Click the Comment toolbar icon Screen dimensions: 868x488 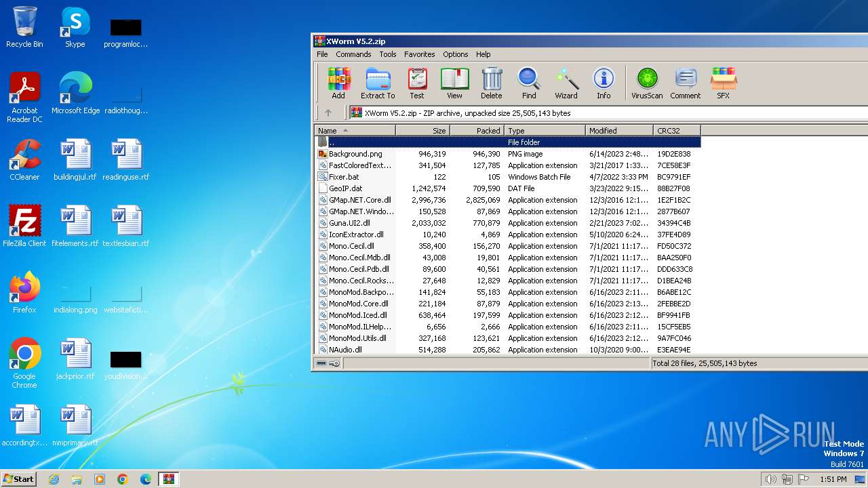point(686,83)
